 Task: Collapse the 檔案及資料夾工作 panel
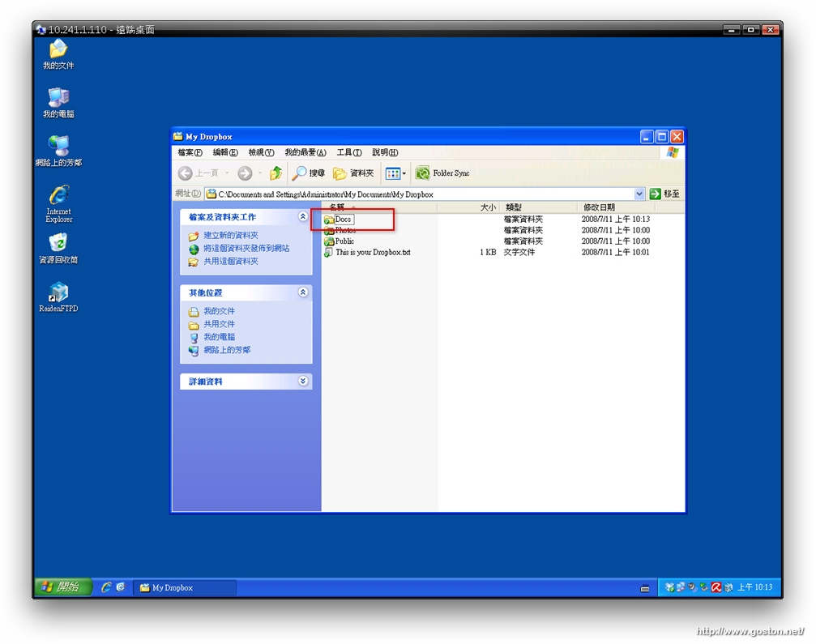[302, 216]
